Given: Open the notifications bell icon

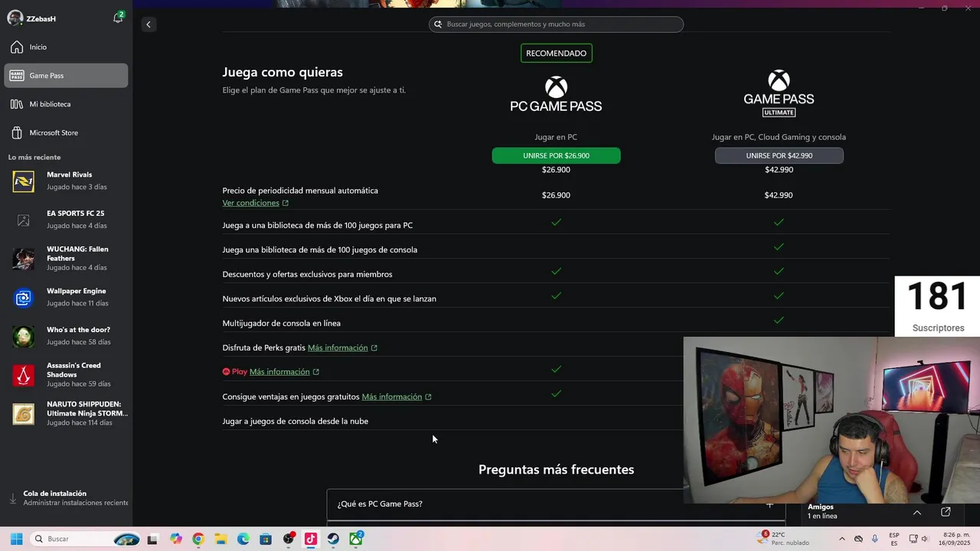Looking at the screenshot, I should [x=118, y=18].
